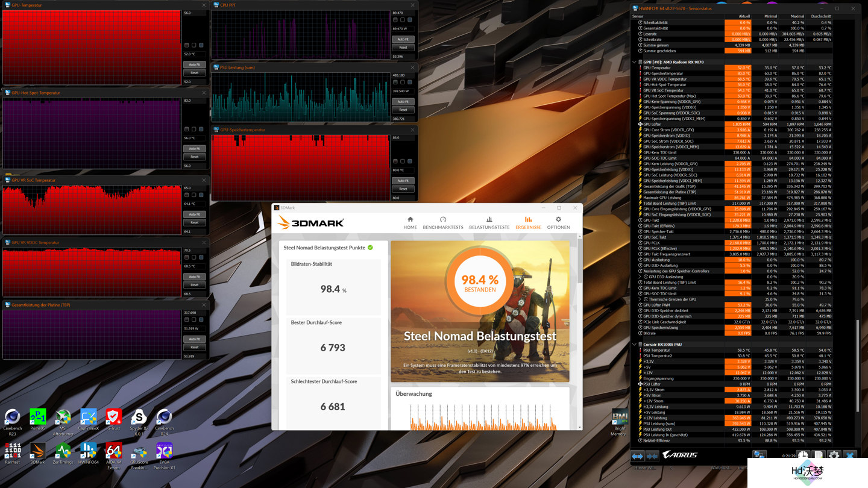This screenshot has height=488, width=868.
Task: Expand the GPU D3D-Auslastung sub-row
Action: [x=640, y=277]
